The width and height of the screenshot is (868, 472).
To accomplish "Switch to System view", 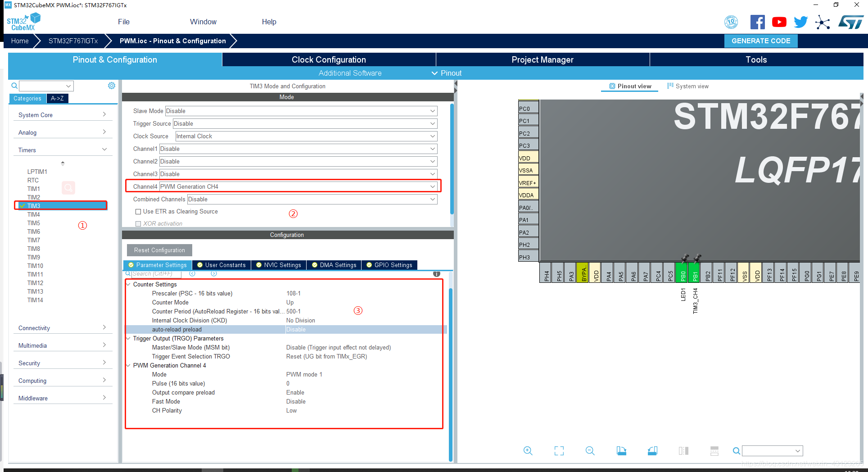I will [x=688, y=86].
